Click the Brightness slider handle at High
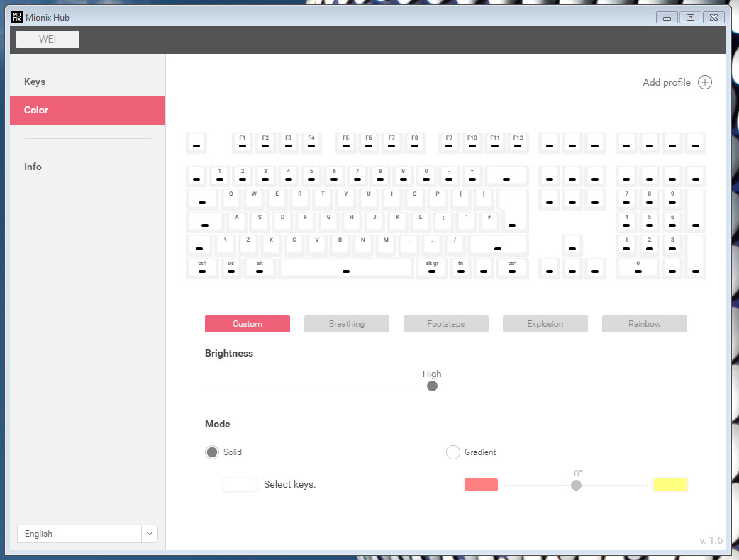 432,386
